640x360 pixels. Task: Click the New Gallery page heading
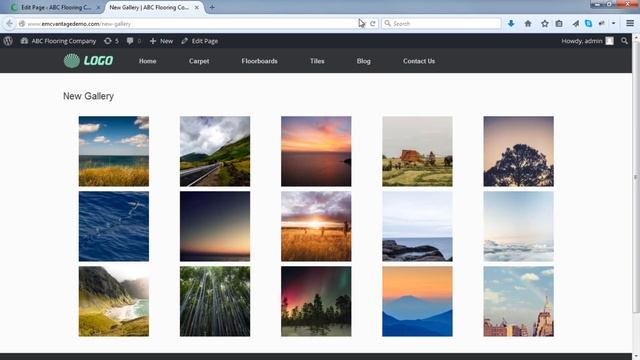(88, 96)
